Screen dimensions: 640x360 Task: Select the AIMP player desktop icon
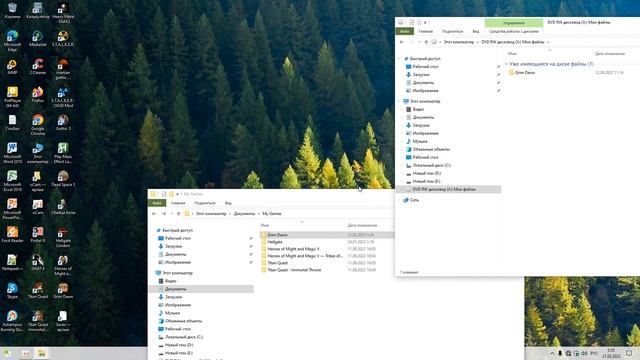pos(12,67)
